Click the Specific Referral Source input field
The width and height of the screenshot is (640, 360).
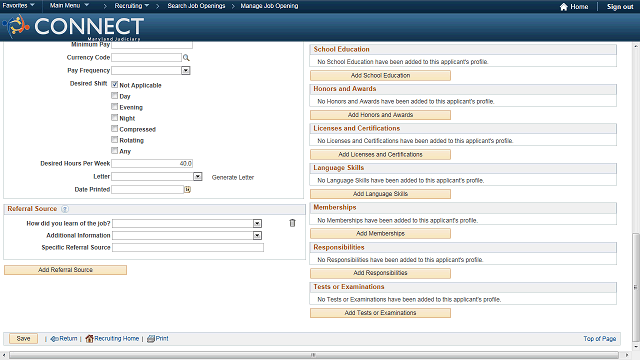pos(188,247)
